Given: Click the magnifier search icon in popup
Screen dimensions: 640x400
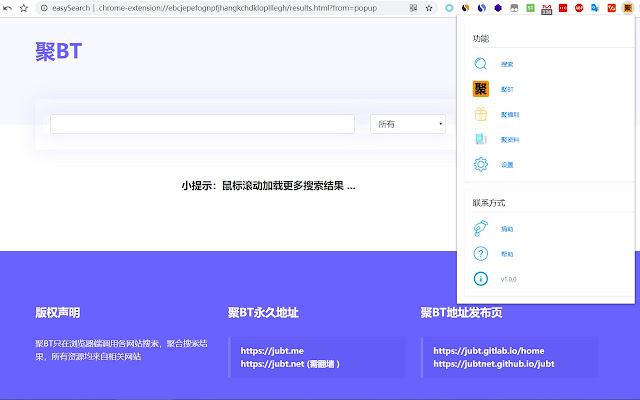Looking at the screenshot, I should [x=481, y=64].
